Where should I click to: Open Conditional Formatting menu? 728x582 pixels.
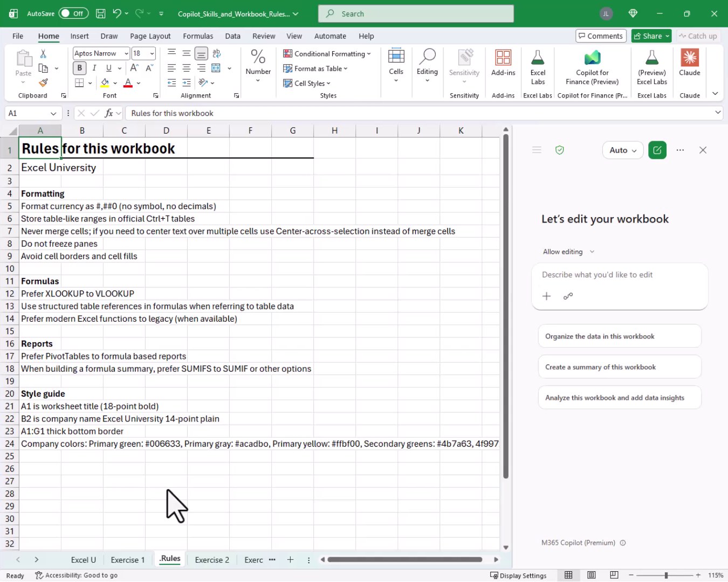coord(327,54)
